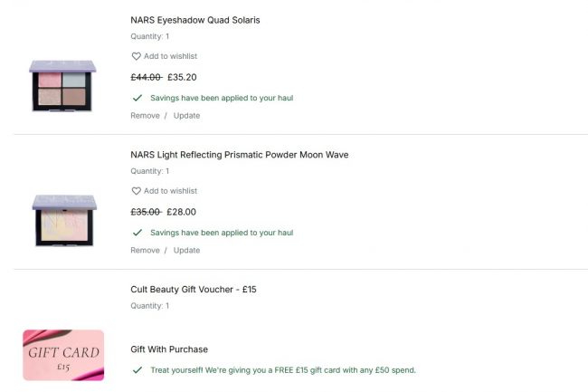Open NARS Eyeshadow Quad Solaris product image

pyautogui.click(x=63, y=85)
